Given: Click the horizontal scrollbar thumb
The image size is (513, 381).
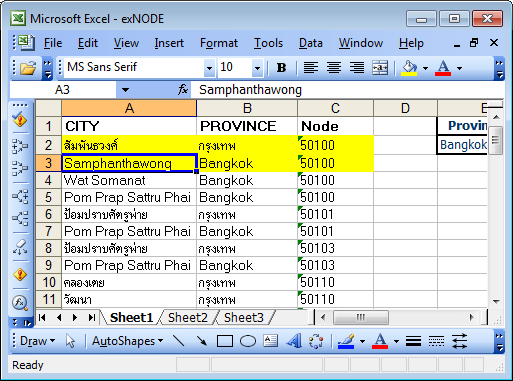Looking at the screenshot, I should pos(361,317).
